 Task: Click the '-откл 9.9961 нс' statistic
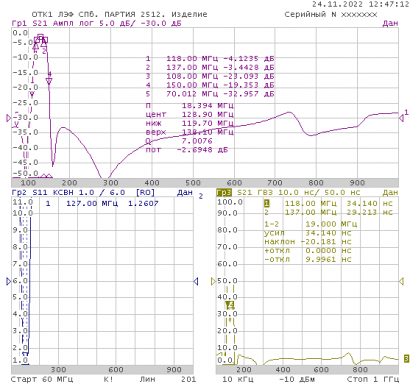click(308, 259)
